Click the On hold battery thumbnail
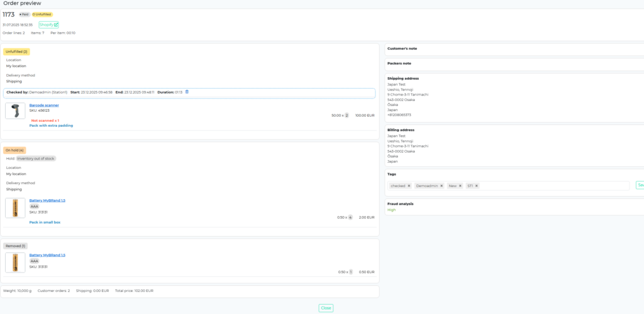Viewport: 644px width, 314px height. click(x=15, y=208)
